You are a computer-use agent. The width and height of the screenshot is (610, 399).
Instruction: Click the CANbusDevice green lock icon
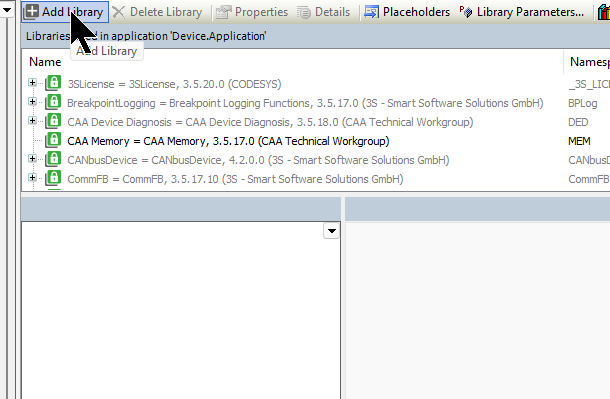coord(53,159)
